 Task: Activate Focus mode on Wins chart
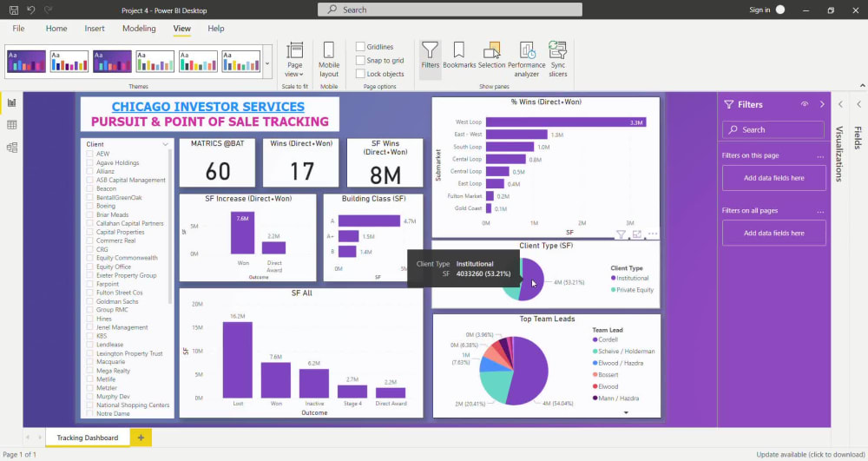pos(636,234)
